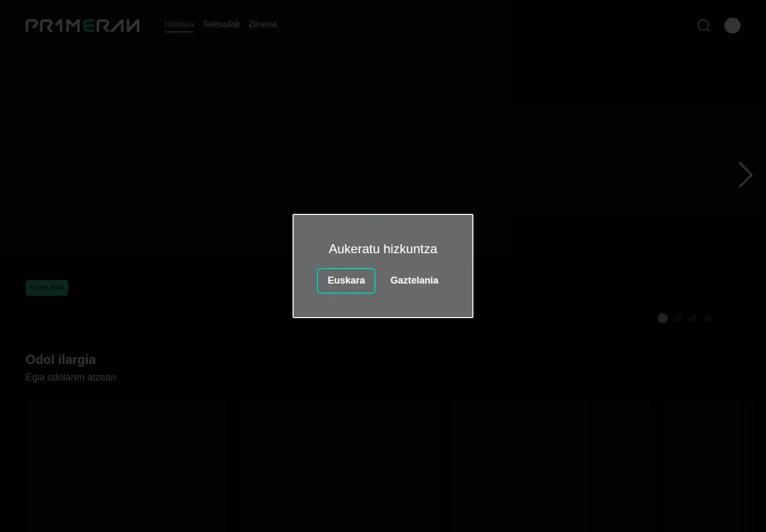This screenshot has height=532, width=766.
Task: Open the search magnifier icon
Action: (x=704, y=26)
